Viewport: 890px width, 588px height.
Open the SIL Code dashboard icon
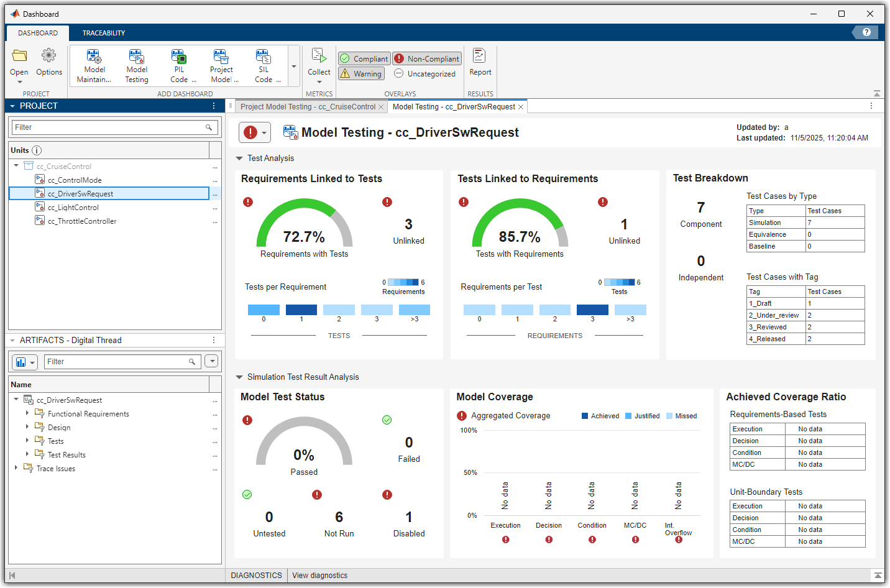coord(263,64)
